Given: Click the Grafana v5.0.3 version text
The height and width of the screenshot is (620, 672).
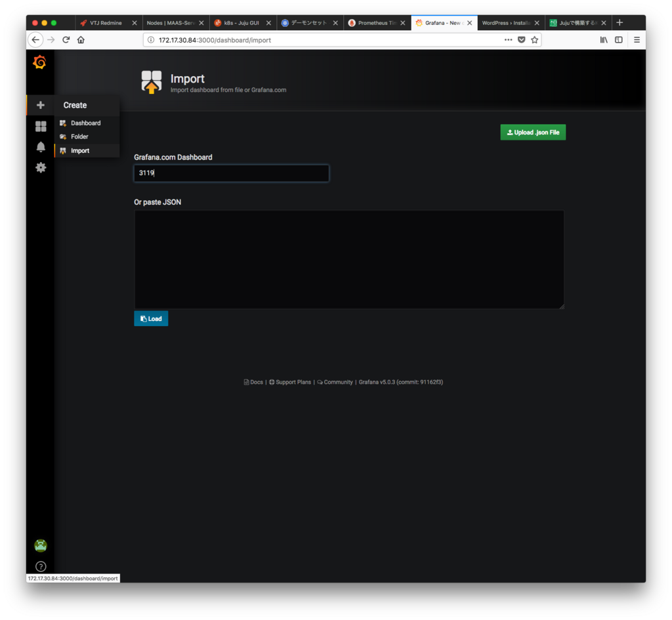Looking at the screenshot, I should 401,382.
